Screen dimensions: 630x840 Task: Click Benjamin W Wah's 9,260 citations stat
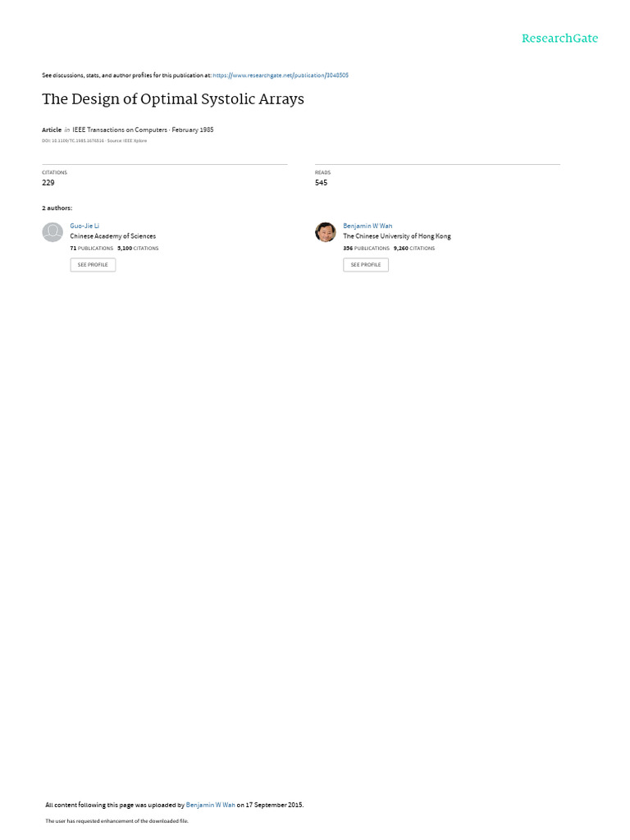(414, 249)
